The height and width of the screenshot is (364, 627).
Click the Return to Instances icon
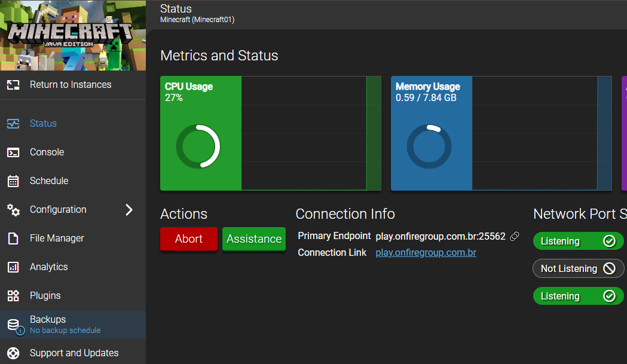click(13, 85)
